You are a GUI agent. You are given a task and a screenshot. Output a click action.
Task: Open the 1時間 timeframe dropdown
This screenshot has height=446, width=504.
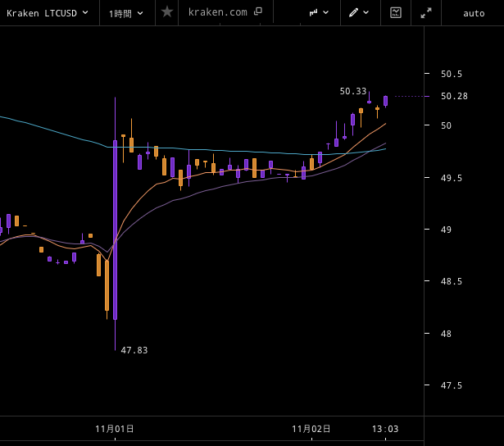pyautogui.click(x=126, y=13)
